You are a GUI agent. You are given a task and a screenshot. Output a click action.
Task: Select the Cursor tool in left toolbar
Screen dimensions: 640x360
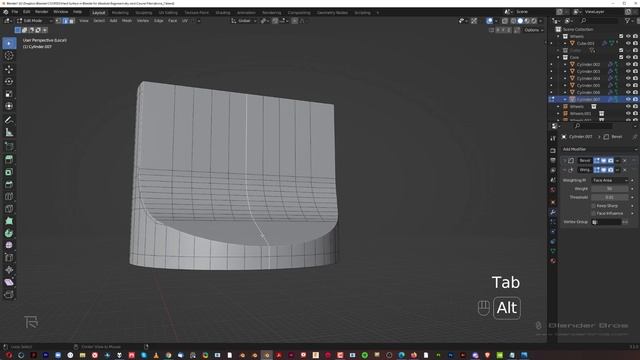(9, 56)
